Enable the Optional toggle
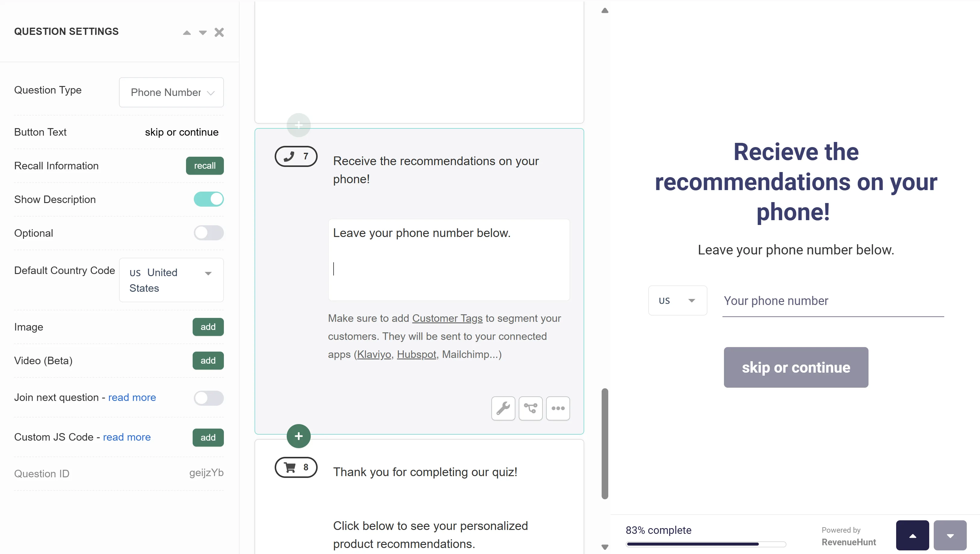Screen dimensions: 980x554 point(209,233)
